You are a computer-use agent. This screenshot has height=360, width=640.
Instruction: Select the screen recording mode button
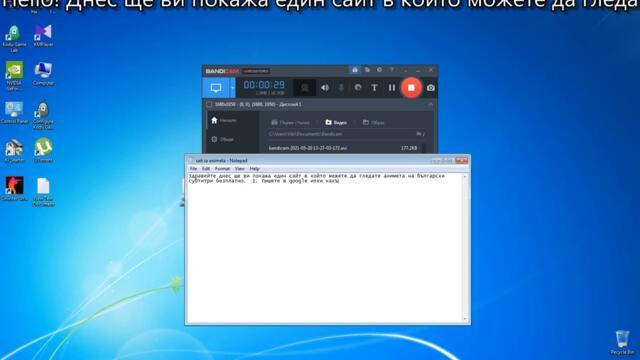pyautogui.click(x=216, y=88)
